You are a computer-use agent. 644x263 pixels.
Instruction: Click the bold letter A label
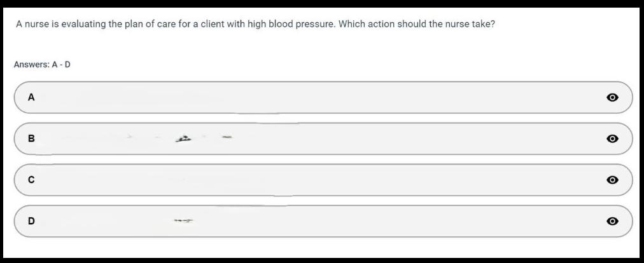[x=31, y=98]
